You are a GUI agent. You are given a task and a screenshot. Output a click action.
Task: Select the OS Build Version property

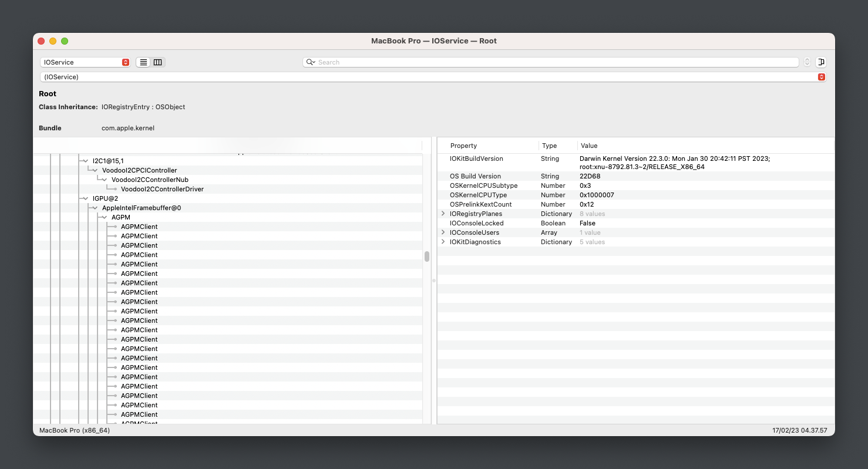pos(475,176)
